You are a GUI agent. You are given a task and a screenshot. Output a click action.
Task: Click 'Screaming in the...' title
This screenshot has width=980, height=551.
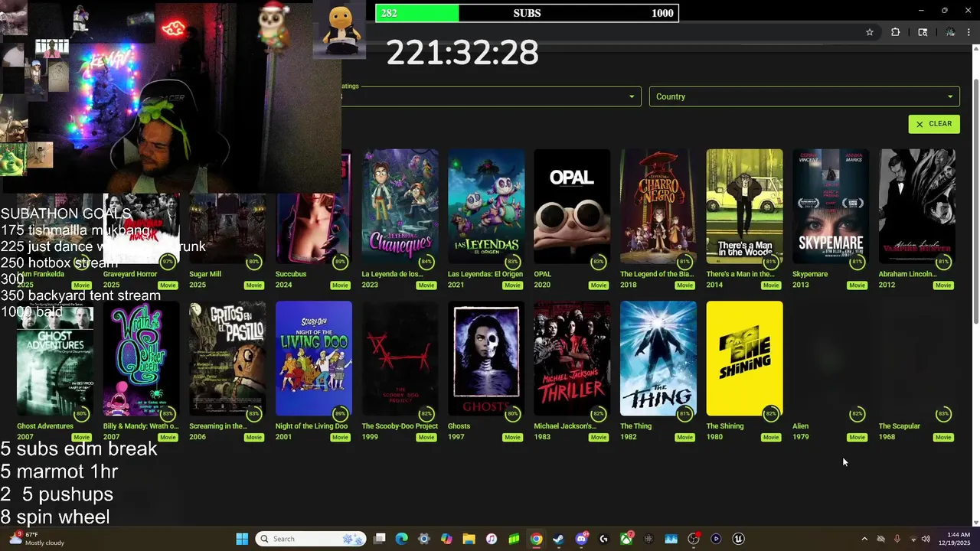pos(218,426)
